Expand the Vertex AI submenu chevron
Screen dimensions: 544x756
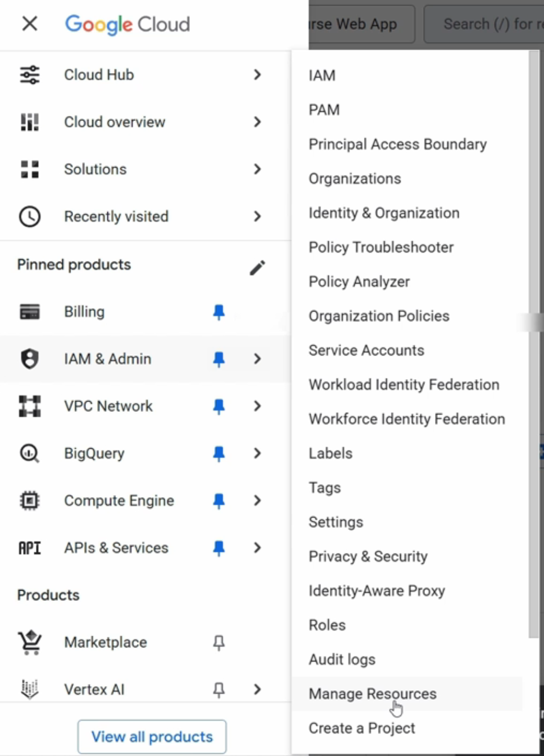click(257, 690)
